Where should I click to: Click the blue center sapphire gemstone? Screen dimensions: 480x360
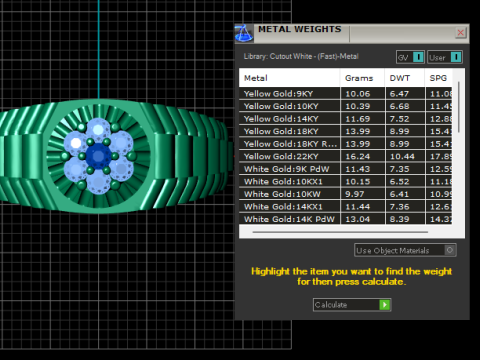click(98, 156)
